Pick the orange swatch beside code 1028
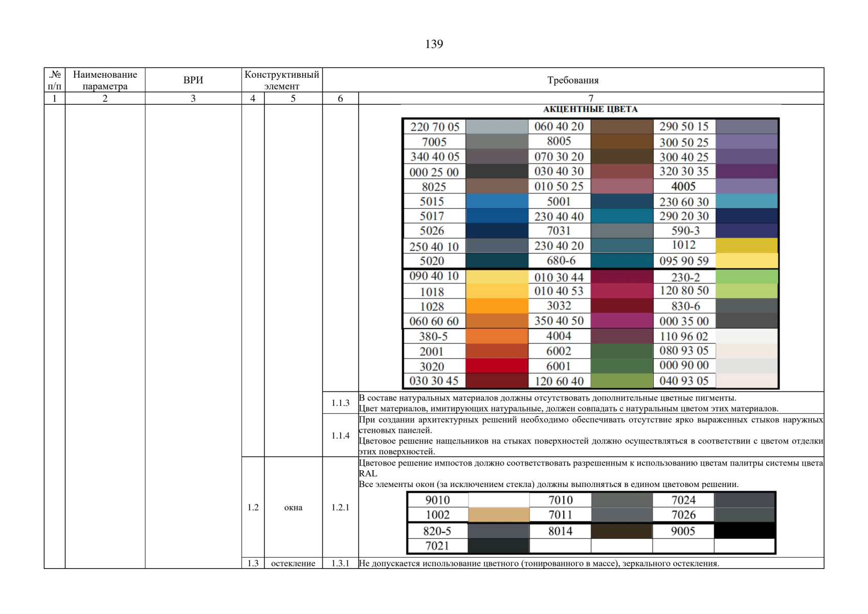Screen dimensions: 868x614 (497, 306)
